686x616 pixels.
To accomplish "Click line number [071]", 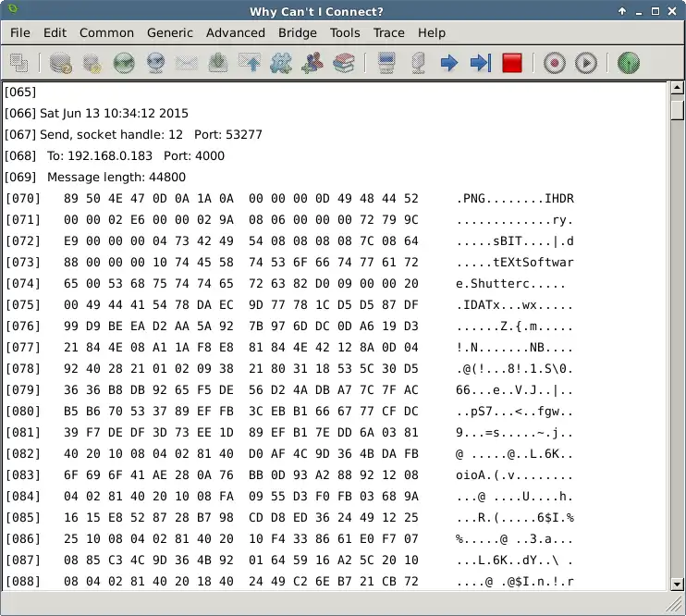I will (x=22, y=220).
